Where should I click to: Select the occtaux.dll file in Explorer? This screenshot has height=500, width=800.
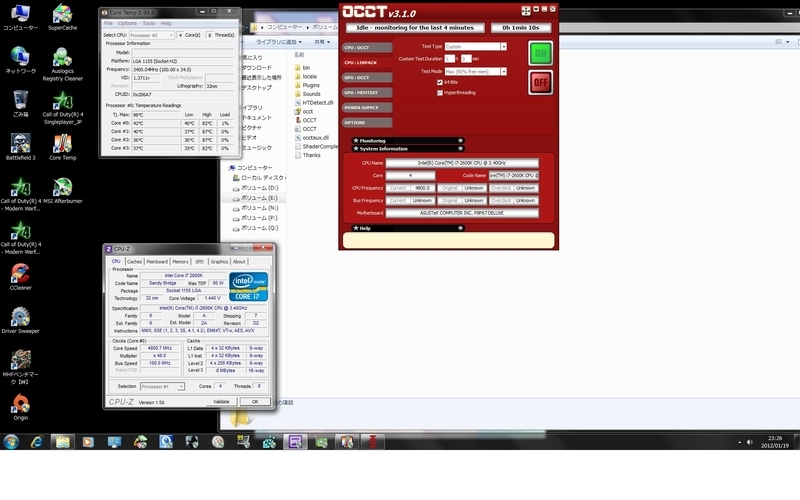coord(312,138)
